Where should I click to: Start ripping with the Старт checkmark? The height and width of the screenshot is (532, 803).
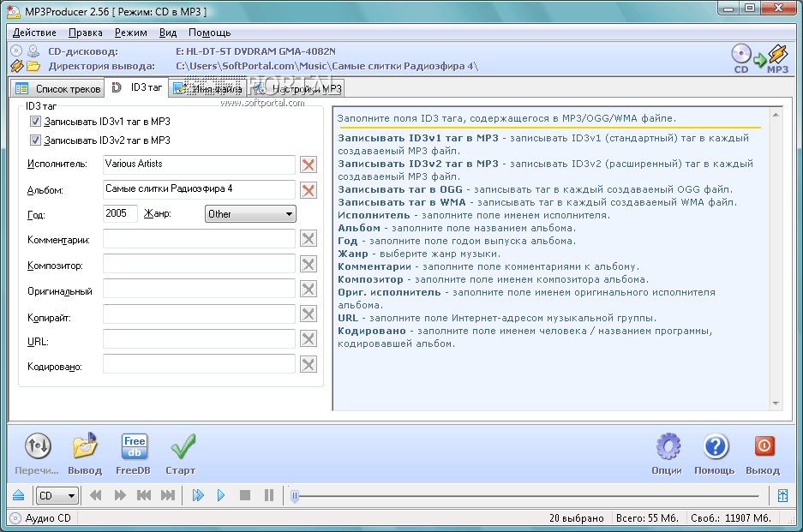click(x=183, y=446)
